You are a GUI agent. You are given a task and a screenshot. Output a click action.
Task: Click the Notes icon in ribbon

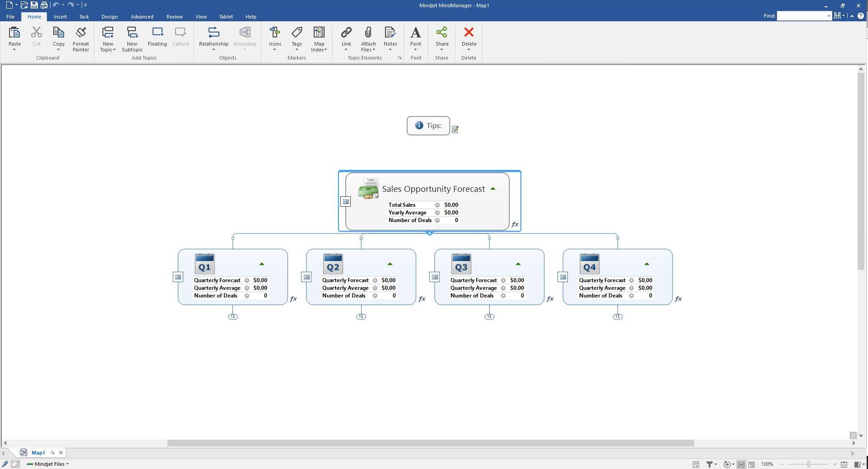point(390,33)
